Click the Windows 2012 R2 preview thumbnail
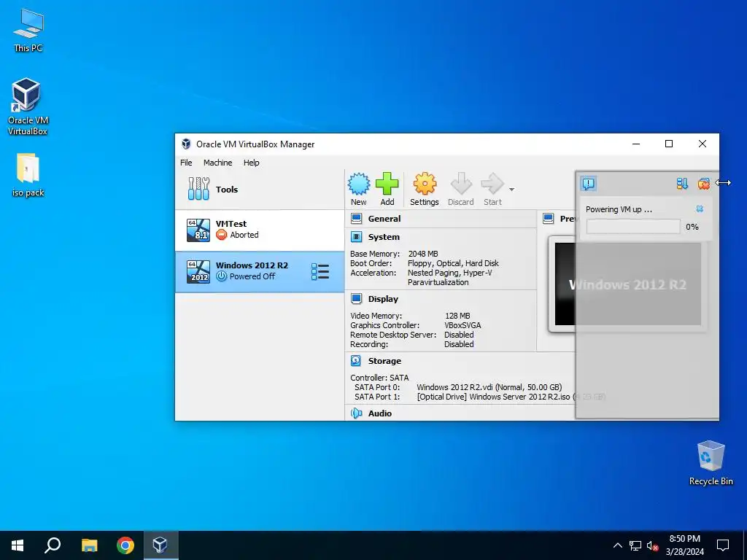Screen dimensions: 747x560 [627, 284]
